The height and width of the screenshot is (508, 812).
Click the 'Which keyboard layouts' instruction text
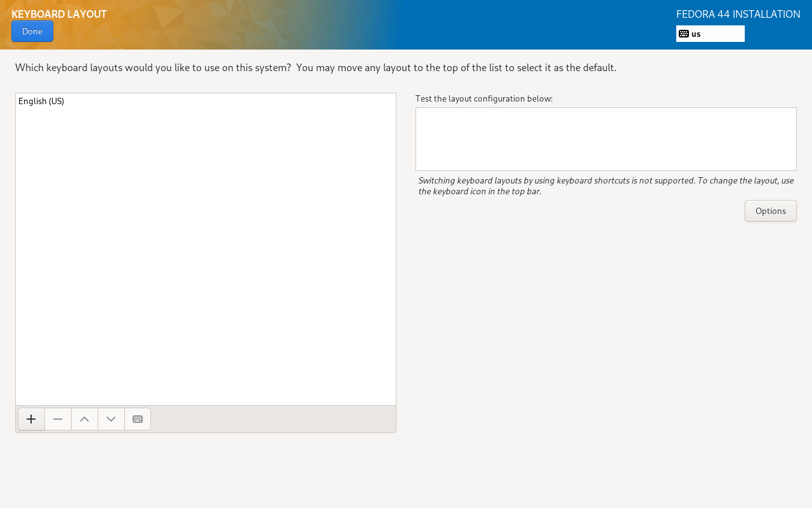(315, 67)
